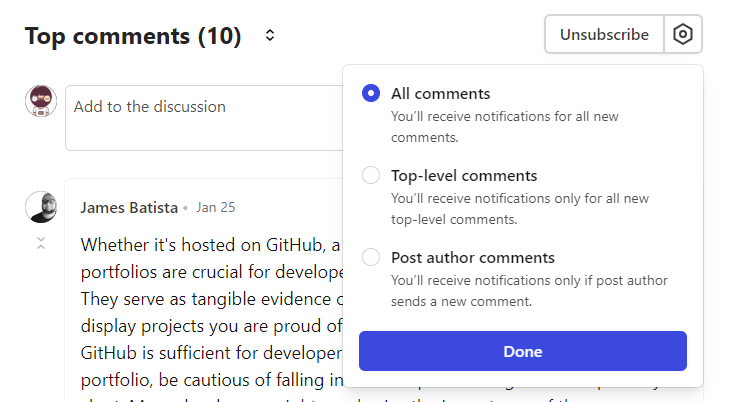
Task: Open the Jan 25 comment date link
Action: pyautogui.click(x=215, y=208)
